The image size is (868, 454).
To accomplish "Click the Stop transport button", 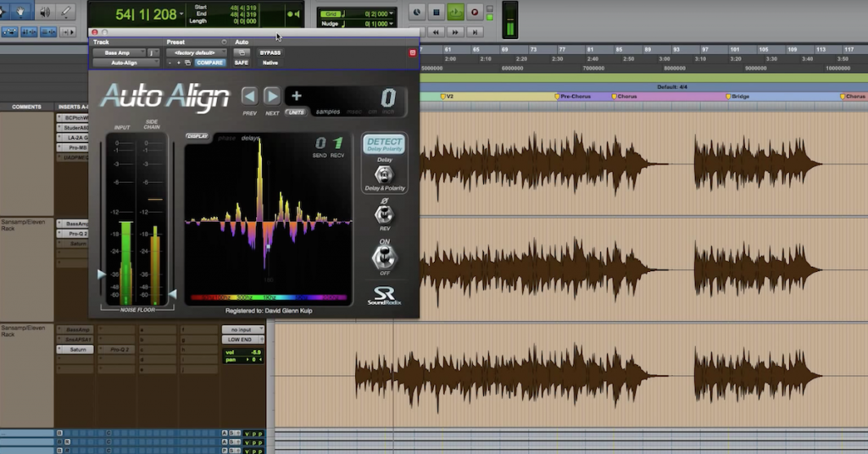I will (437, 12).
